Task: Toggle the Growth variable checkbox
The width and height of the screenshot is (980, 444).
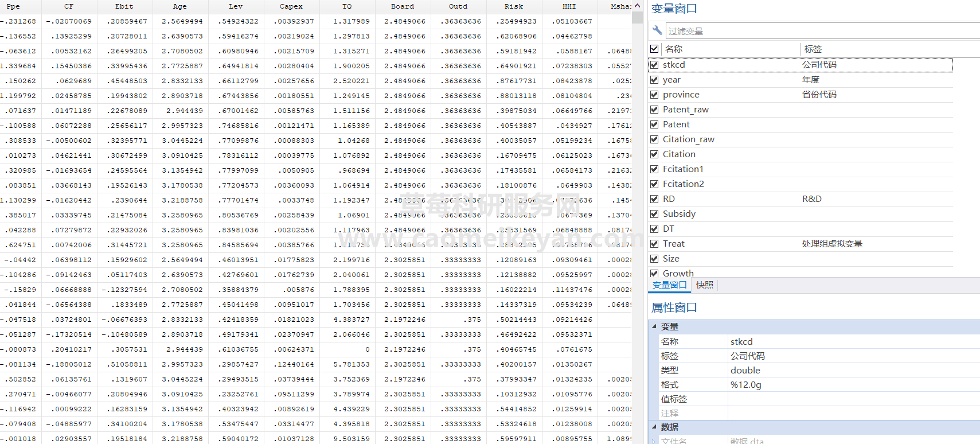Action: coord(654,274)
